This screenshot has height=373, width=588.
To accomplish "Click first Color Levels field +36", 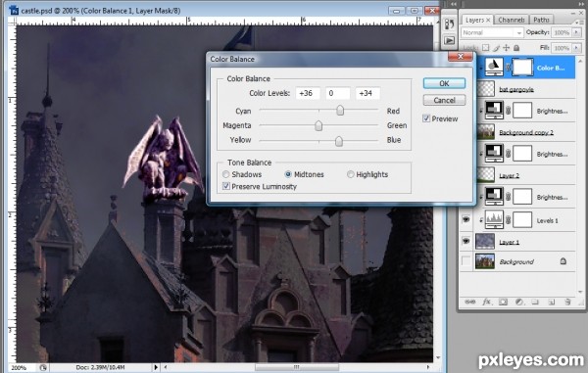I will (x=308, y=93).
